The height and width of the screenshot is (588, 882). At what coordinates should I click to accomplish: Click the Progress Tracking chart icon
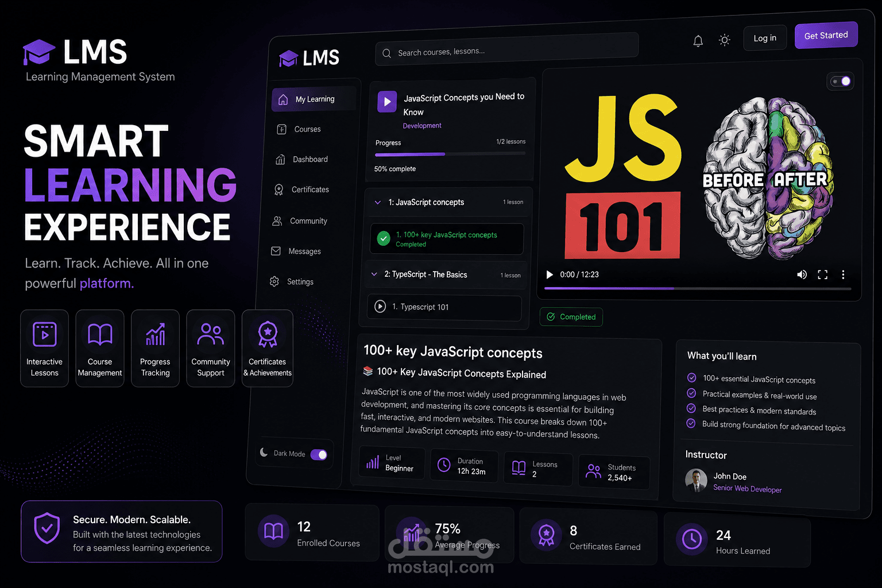(155, 334)
